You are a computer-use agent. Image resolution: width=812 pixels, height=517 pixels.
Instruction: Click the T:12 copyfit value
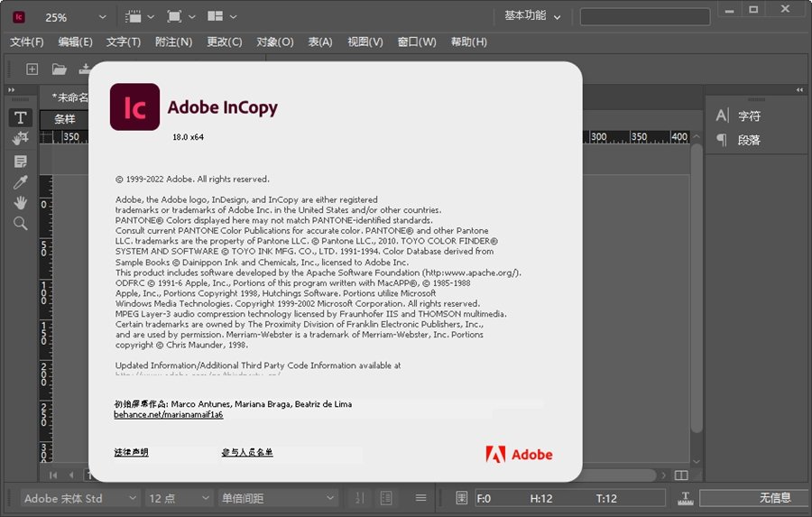click(x=606, y=498)
